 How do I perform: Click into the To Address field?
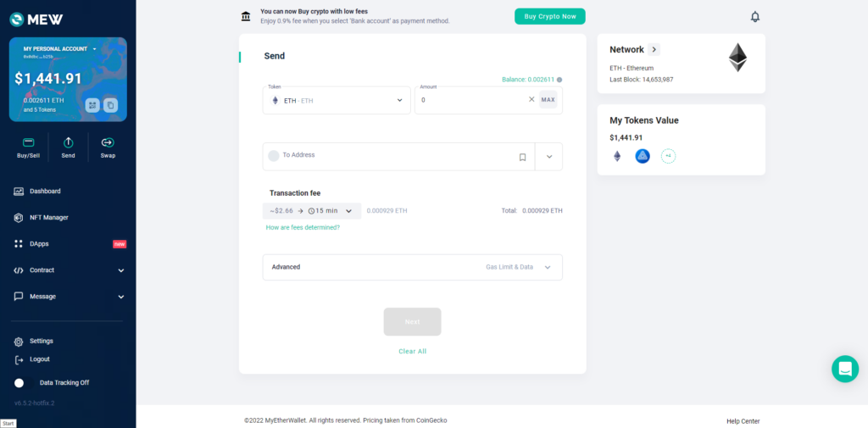point(398,157)
